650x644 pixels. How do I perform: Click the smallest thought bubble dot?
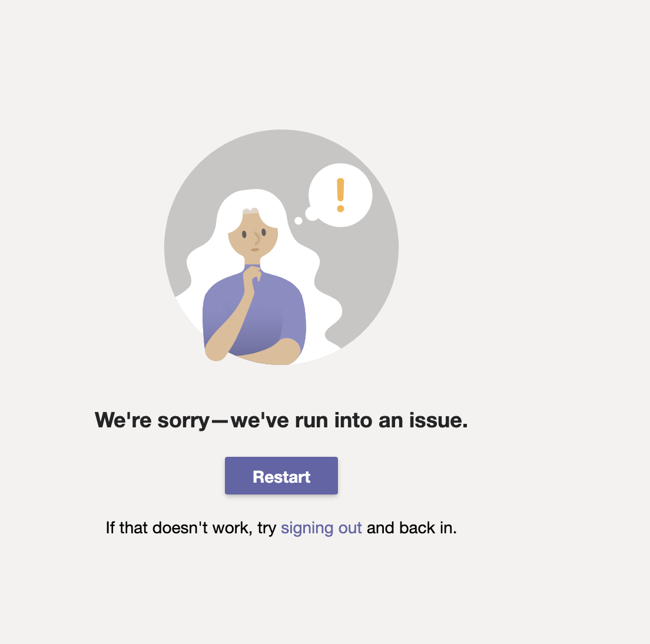[x=298, y=221]
